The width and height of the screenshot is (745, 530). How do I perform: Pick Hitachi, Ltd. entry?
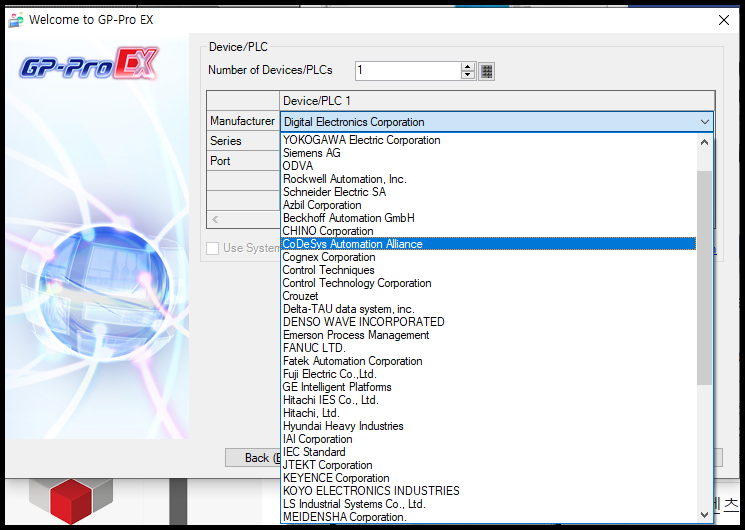[488, 413]
